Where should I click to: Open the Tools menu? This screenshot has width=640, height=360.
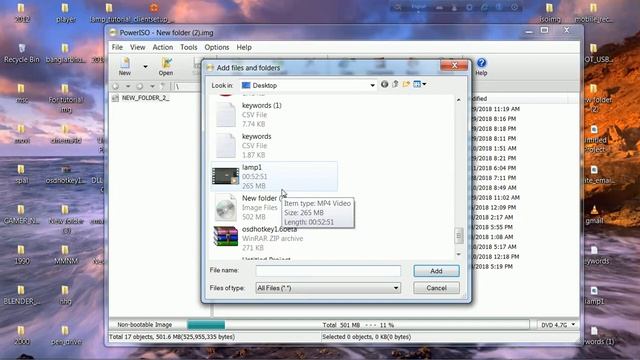point(189,47)
